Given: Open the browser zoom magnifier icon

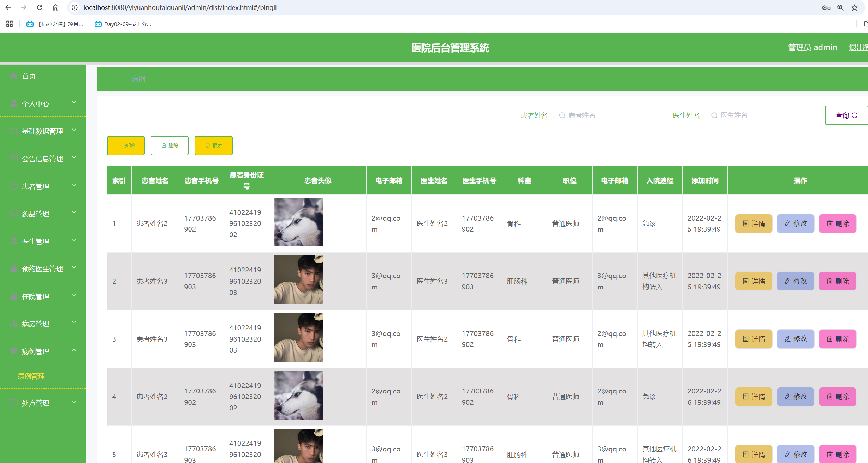Looking at the screenshot, I should tap(840, 7).
